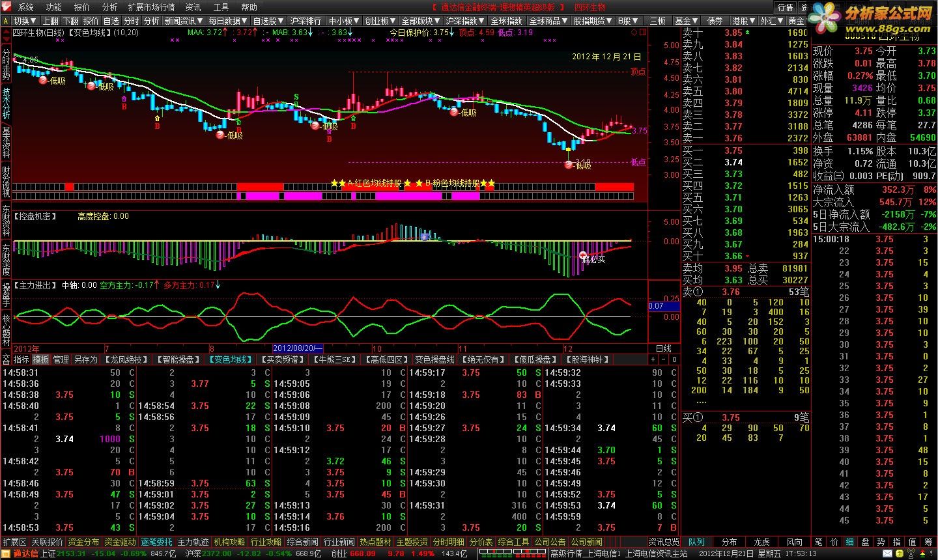
Task: Select the 【买卖频谱】 template tab
Action: click(x=282, y=359)
